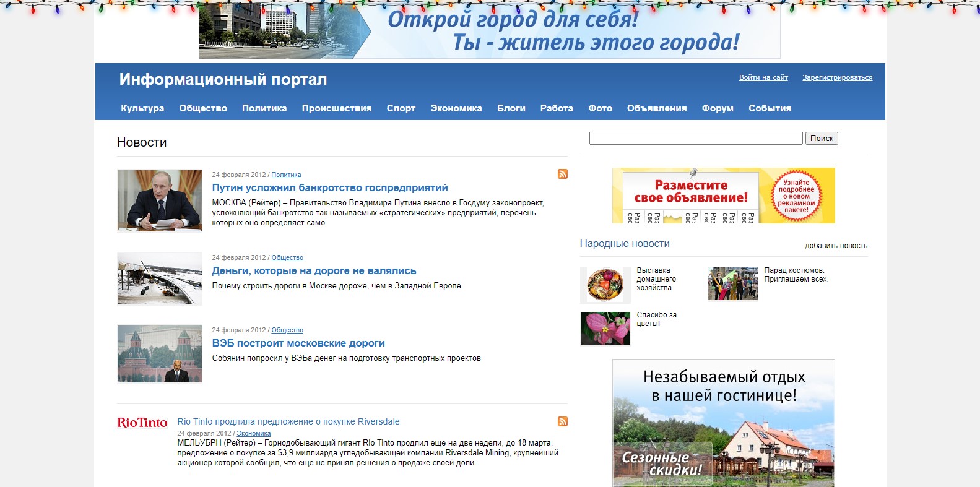Click the Разместите свое объявление banner
The height and width of the screenshot is (487, 980).
[723, 196]
